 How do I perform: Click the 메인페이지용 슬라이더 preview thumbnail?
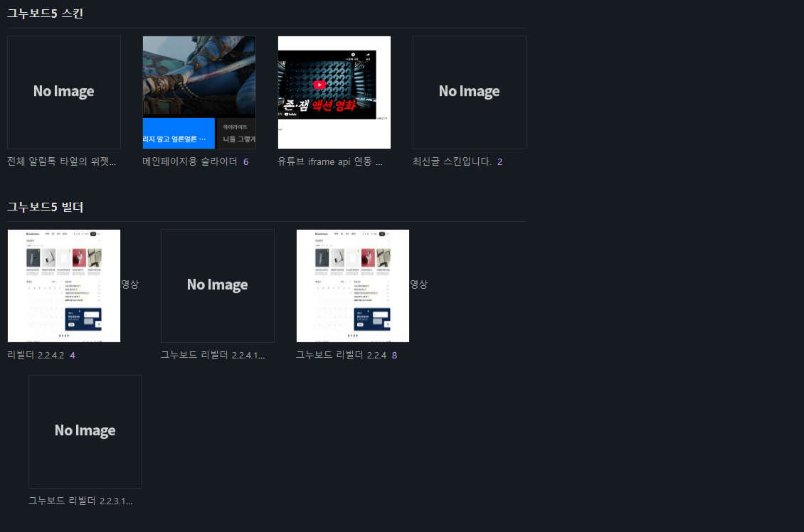click(x=199, y=92)
